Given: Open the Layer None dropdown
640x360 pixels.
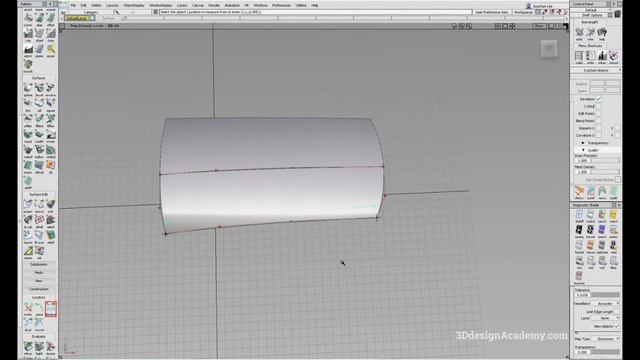Looking at the screenshot, I should point(606,318).
